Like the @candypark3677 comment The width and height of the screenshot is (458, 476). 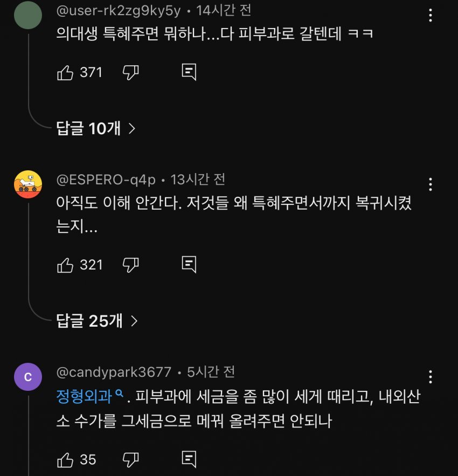[65, 459]
